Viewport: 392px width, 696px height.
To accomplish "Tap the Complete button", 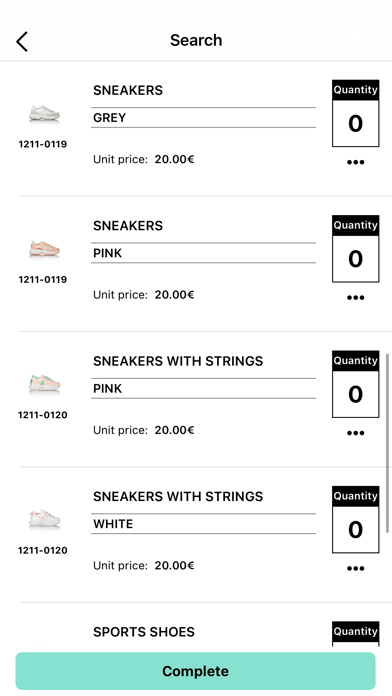I will pos(195,671).
